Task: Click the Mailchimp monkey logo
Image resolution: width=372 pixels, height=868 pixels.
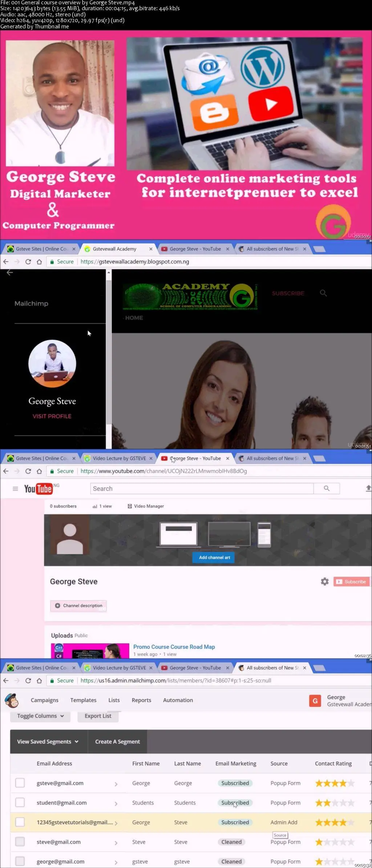Action: click(x=12, y=700)
